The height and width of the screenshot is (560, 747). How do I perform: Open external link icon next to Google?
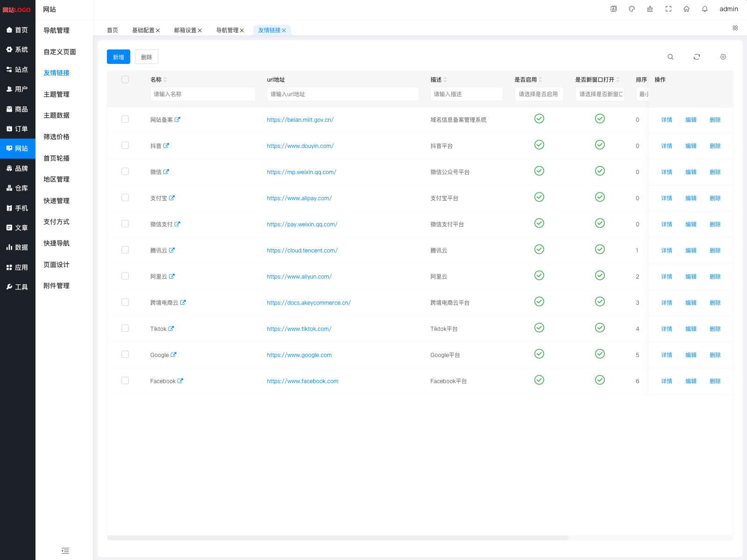174,355
